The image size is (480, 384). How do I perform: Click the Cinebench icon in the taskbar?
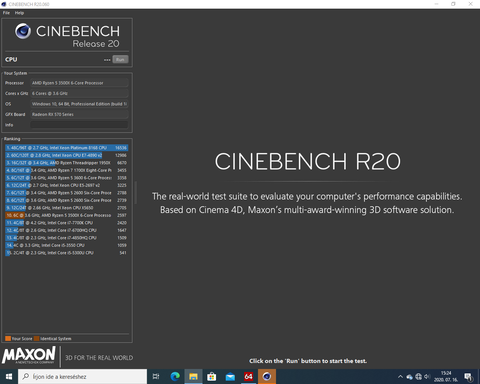pyautogui.click(x=267, y=377)
